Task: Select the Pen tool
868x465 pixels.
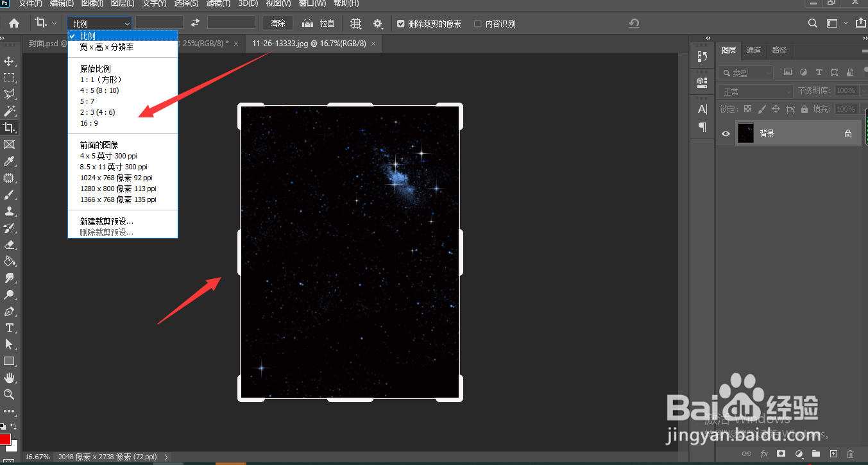Action: pos(9,311)
